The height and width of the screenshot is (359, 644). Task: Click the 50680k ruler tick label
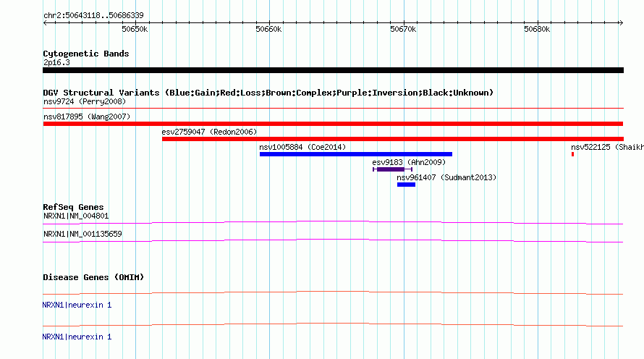coord(537,29)
